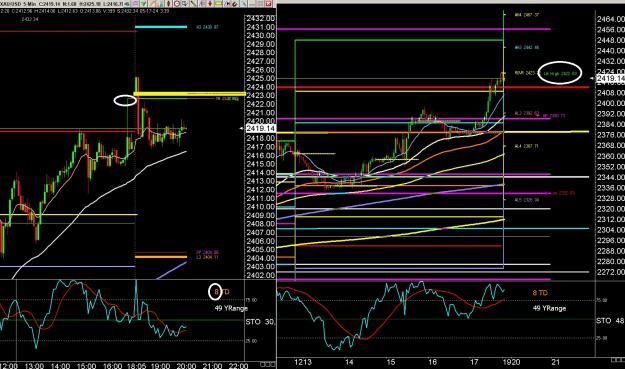The width and height of the screenshot is (625, 369).
Task: Click the green checkmark toolbar icon
Action: 143,4
